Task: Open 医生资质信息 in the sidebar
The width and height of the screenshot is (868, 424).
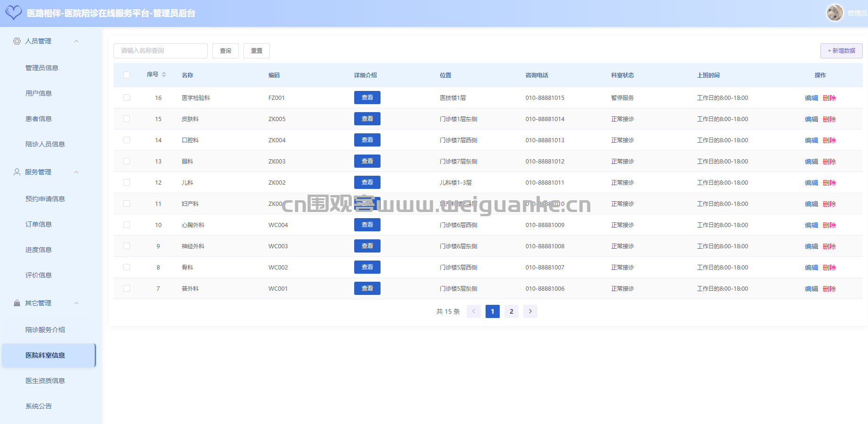Action: pyautogui.click(x=45, y=381)
